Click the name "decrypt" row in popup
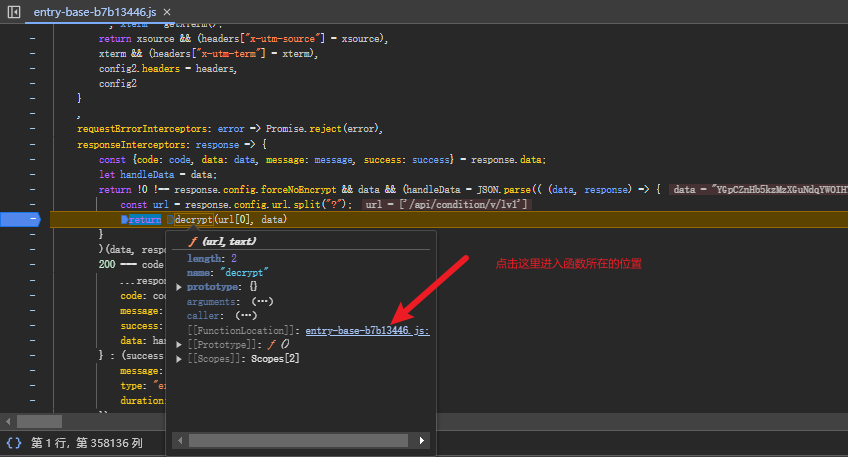 (228, 273)
